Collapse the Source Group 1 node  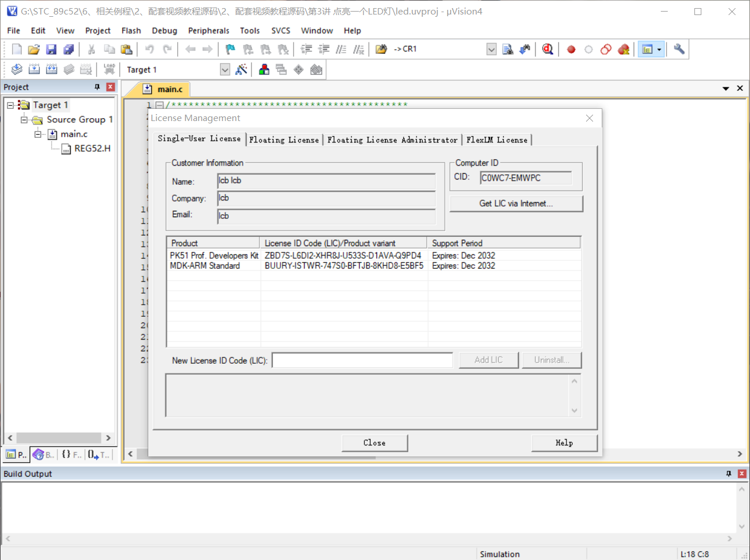pos(24,120)
